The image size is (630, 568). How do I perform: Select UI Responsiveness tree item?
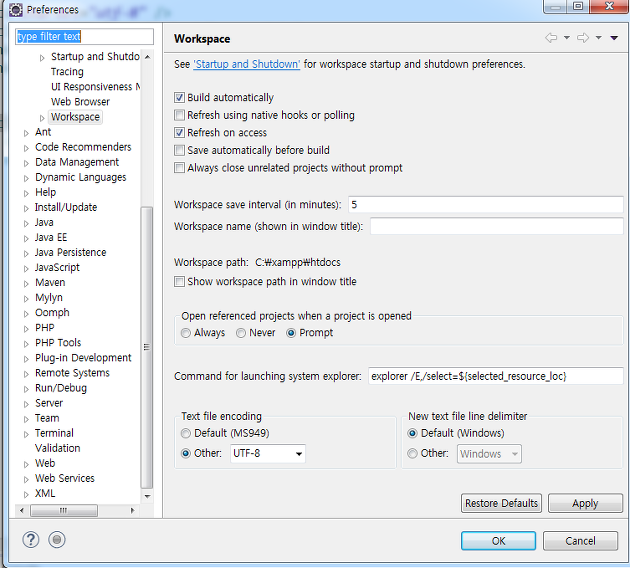pyautogui.click(x=96, y=87)
